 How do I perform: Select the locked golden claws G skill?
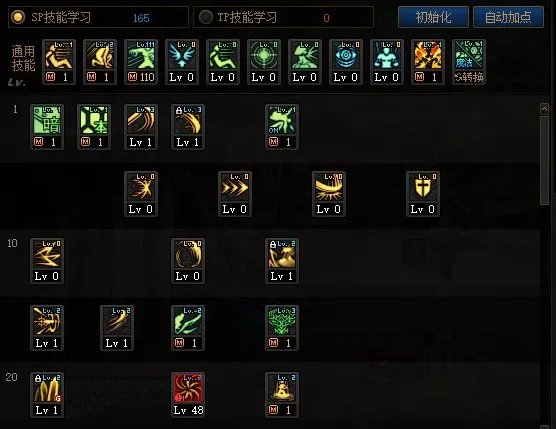coord(47,395)
